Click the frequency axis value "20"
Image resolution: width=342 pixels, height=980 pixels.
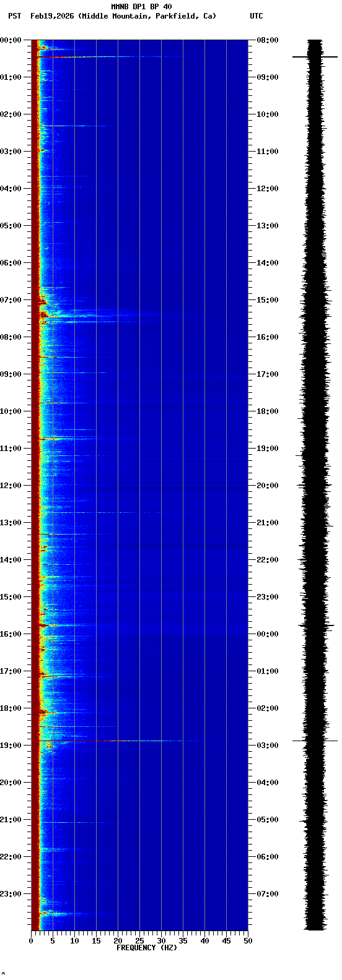point(118,941)
